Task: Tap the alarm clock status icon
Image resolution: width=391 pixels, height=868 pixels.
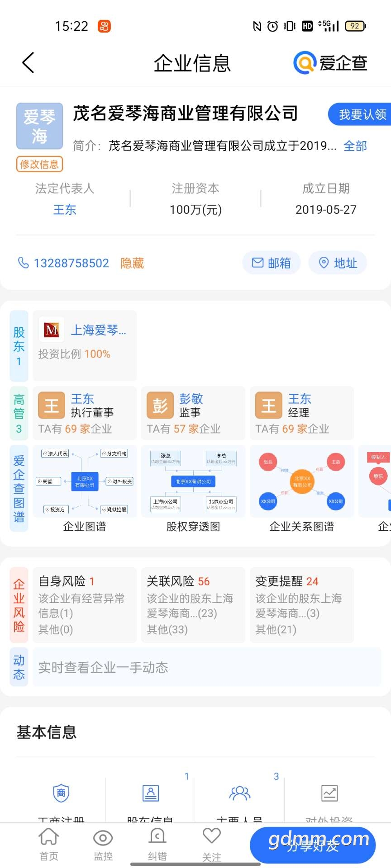Action: (272, 26)
